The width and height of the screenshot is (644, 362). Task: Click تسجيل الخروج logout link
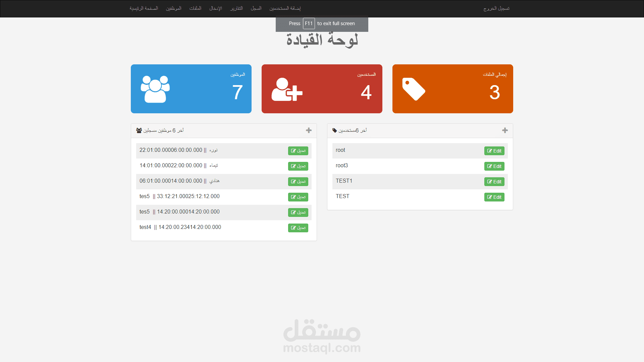click(x=496, y=8)
